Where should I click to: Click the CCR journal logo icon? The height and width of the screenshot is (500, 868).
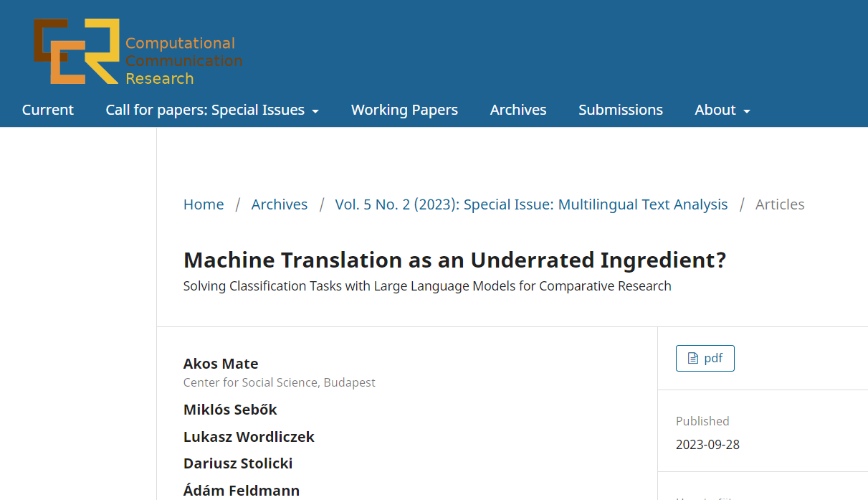click(76, 51)
